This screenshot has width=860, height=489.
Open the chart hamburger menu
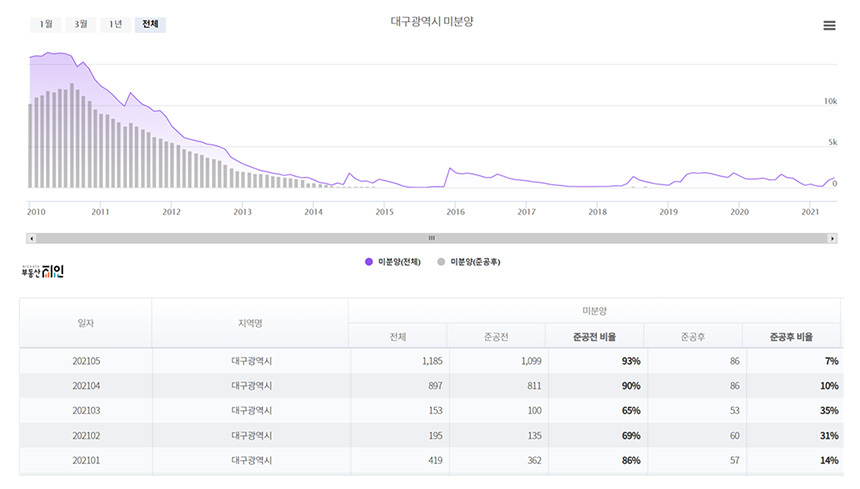(829, 26)
